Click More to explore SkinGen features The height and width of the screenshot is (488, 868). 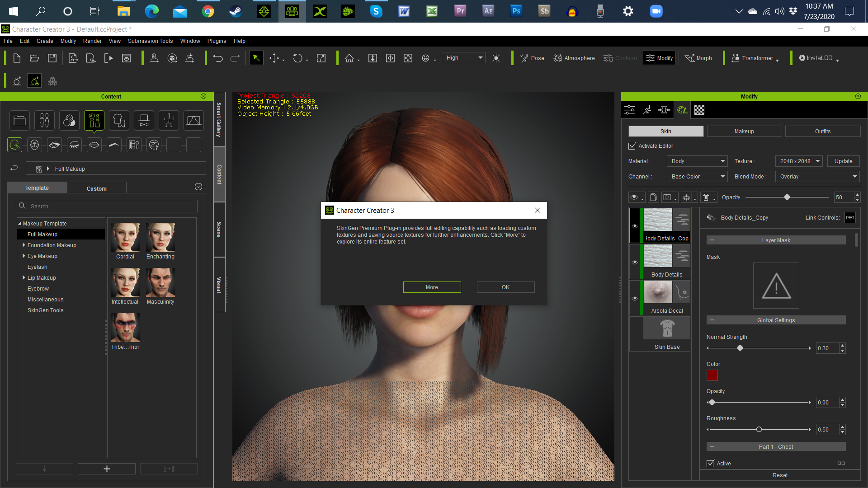coord(432,286)
